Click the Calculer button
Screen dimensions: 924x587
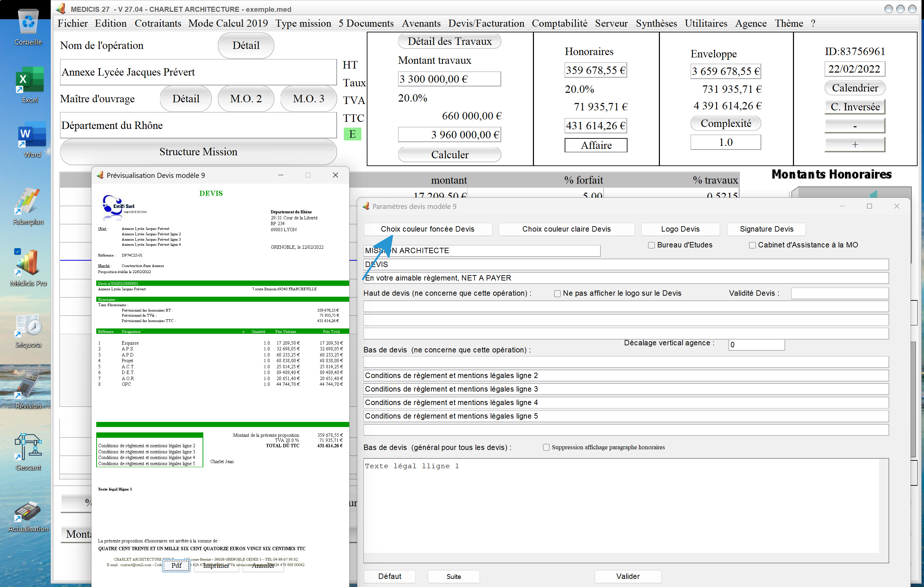coord(450,155)
